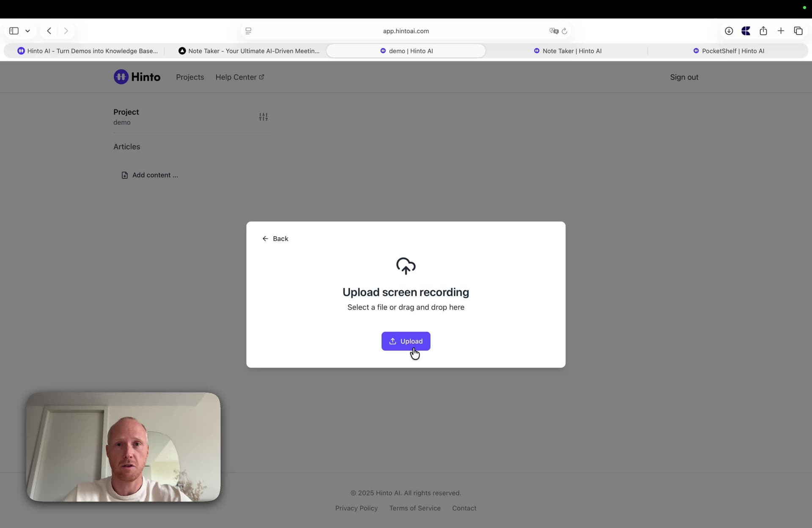Click the cloud upload icon
Image resolution: width=812 pixels, height=528 pixels.
pos(406,266)
